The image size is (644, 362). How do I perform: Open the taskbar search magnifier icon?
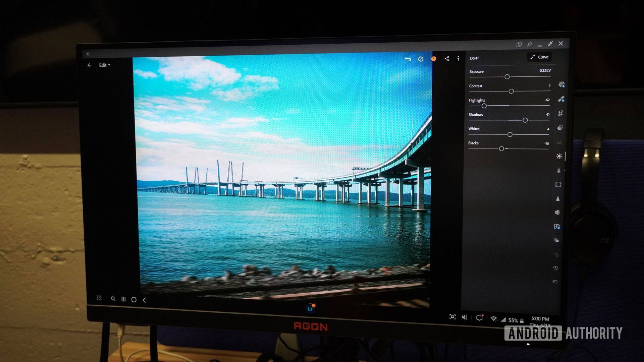113,299
